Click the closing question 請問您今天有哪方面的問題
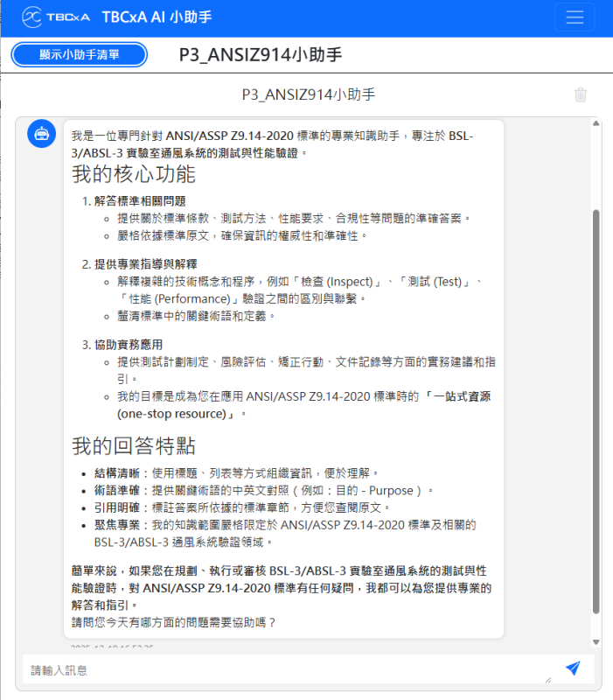613x700 pixels. [173, 622]
